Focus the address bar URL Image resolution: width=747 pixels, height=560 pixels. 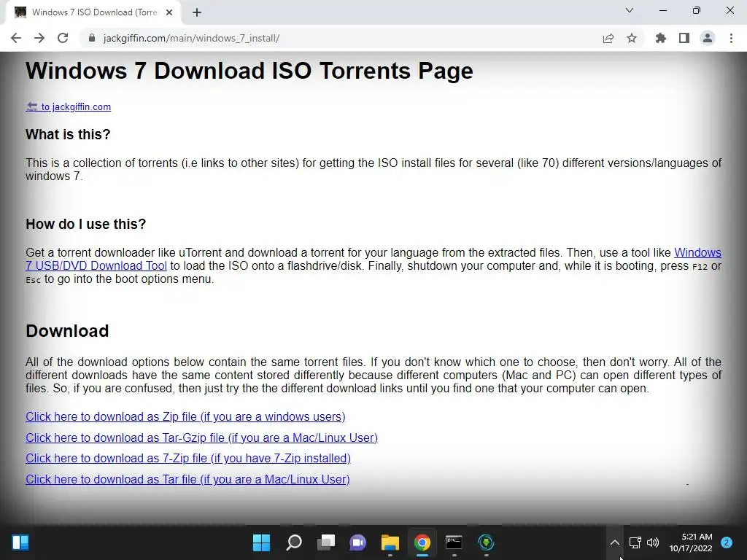point(192,38)
